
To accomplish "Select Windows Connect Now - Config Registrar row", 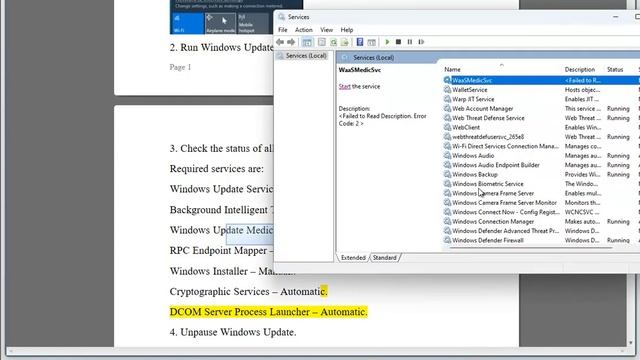I will click(x=541, y=212).
